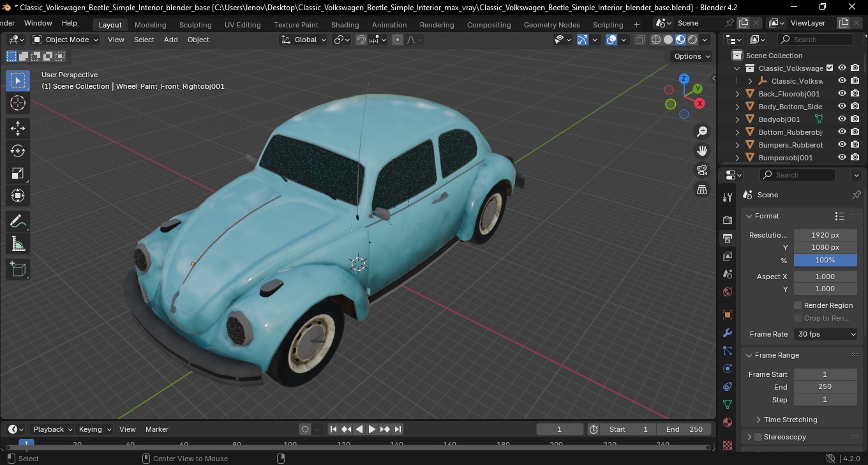Click the Resolution percentage 100% slider

coord(825,260)
